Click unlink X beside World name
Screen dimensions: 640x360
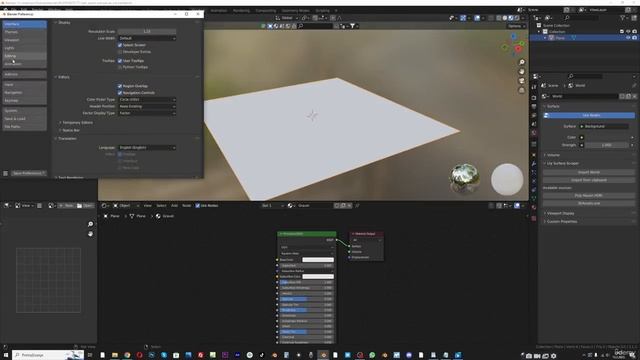click(634, 96)
